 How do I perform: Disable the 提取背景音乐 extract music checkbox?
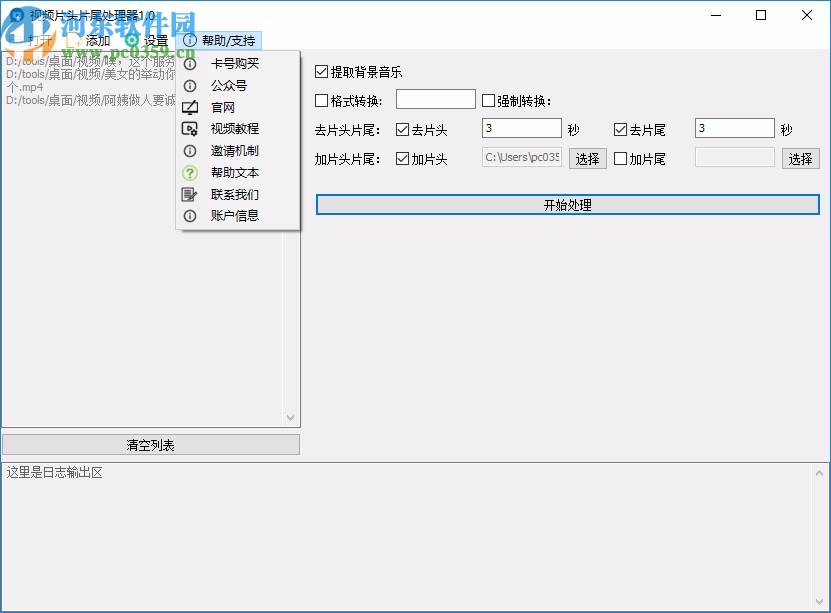pyautogui.click(x=322, y=72)
